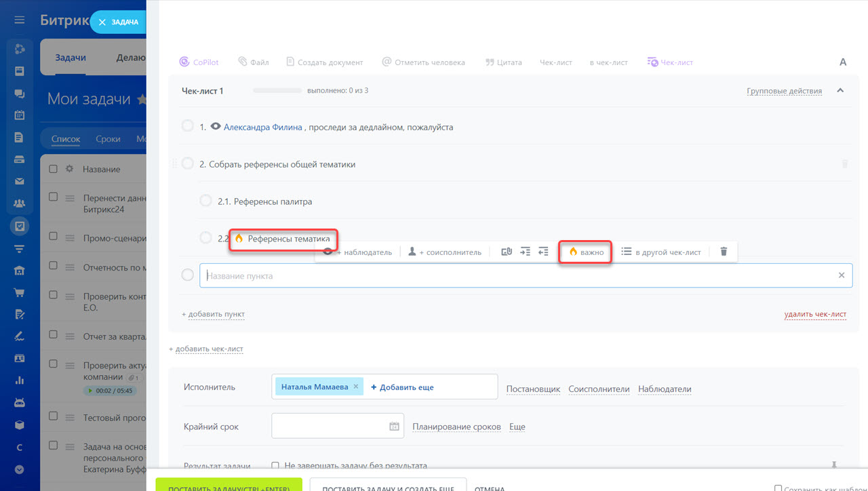Open the CRM funnel sidebar icon
Viewport: 868px width, 491px height.
coord(20,249)
